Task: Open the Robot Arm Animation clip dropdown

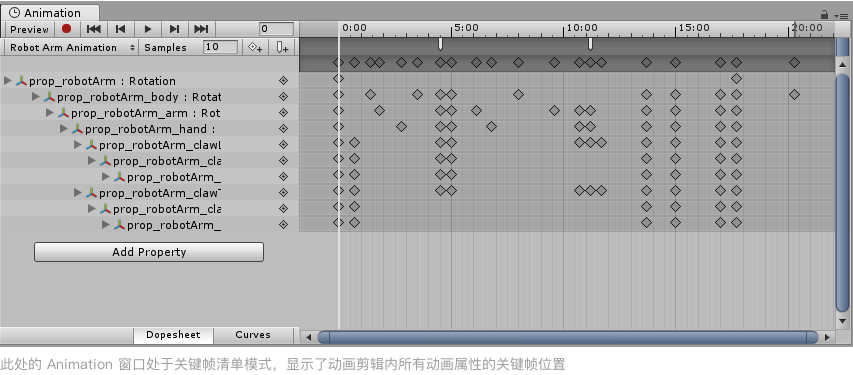Action: pos(71,47)
